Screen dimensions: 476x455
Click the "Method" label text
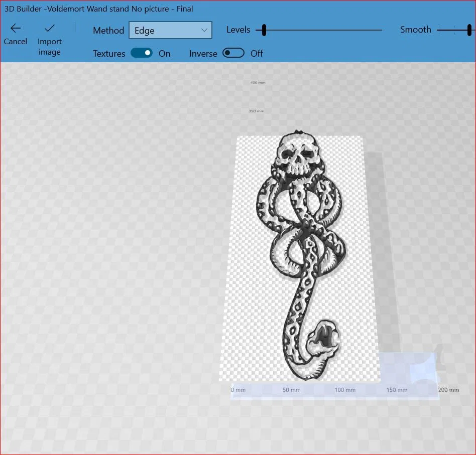[x=108, y=31]
